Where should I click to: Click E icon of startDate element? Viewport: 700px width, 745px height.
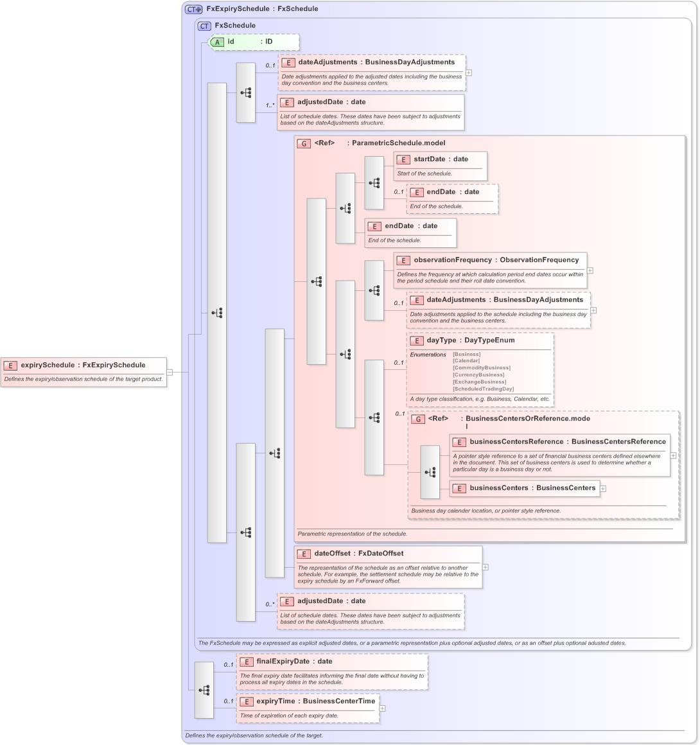pyautogui.click(x=403, y=160)
